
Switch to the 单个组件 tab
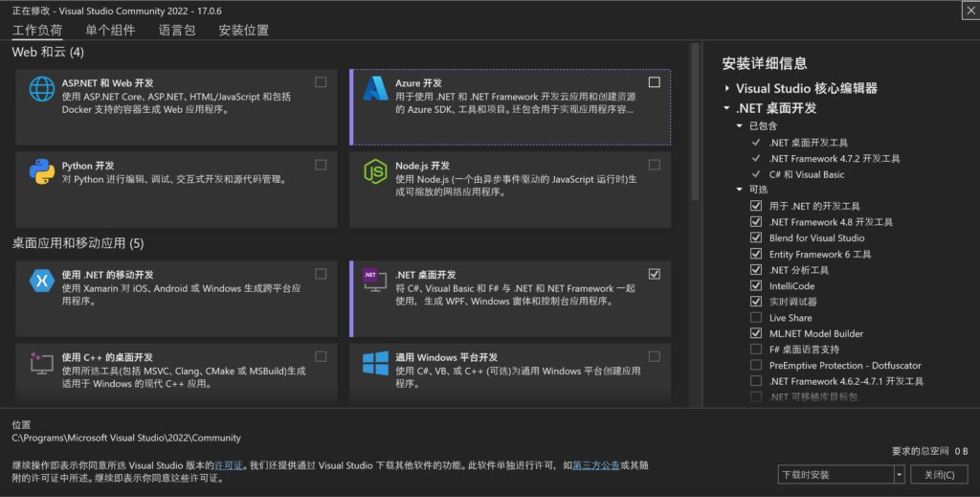[x=110, y=31]
